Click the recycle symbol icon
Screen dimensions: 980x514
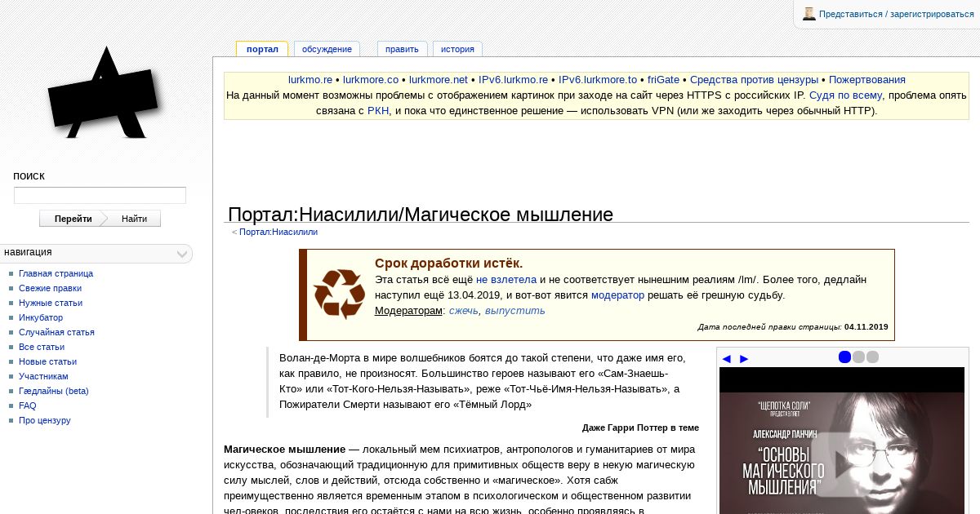tap(340, 294)
